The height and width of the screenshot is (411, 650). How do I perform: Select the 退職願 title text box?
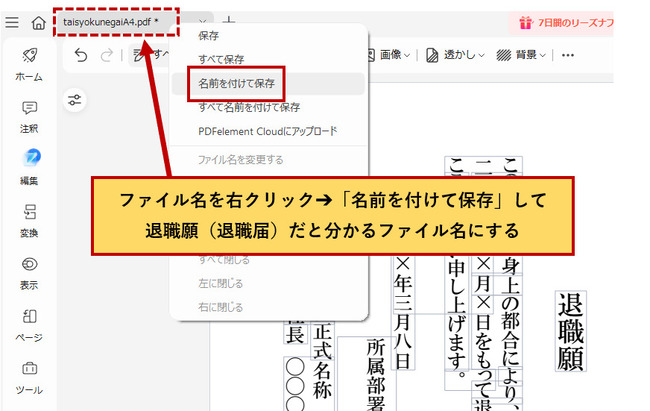pos(571,331)
